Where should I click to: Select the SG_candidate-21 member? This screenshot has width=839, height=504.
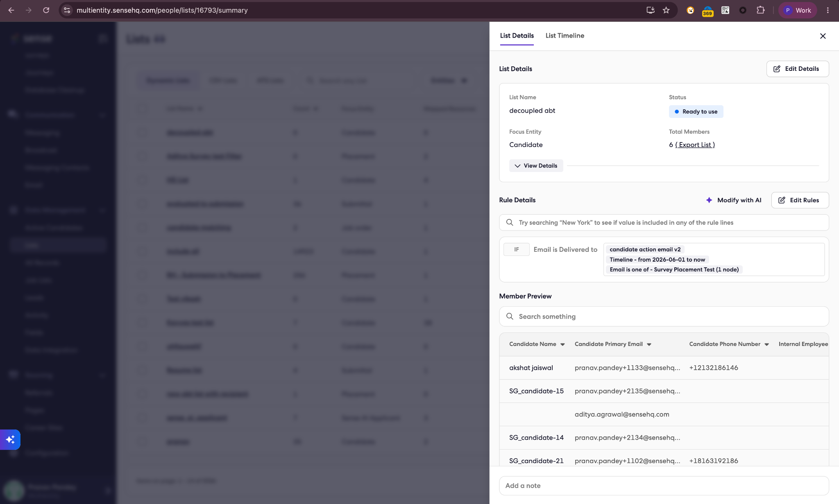tap(536, 461)
